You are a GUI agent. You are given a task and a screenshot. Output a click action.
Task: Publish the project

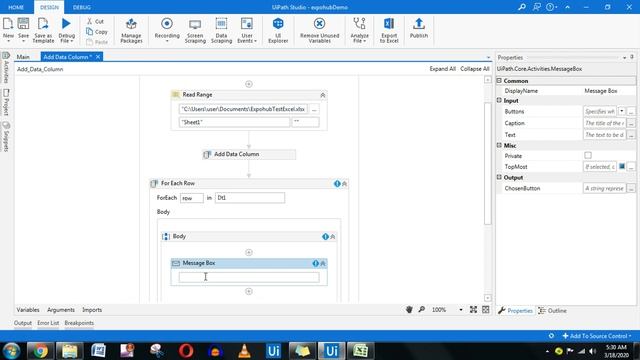point(418,29)
